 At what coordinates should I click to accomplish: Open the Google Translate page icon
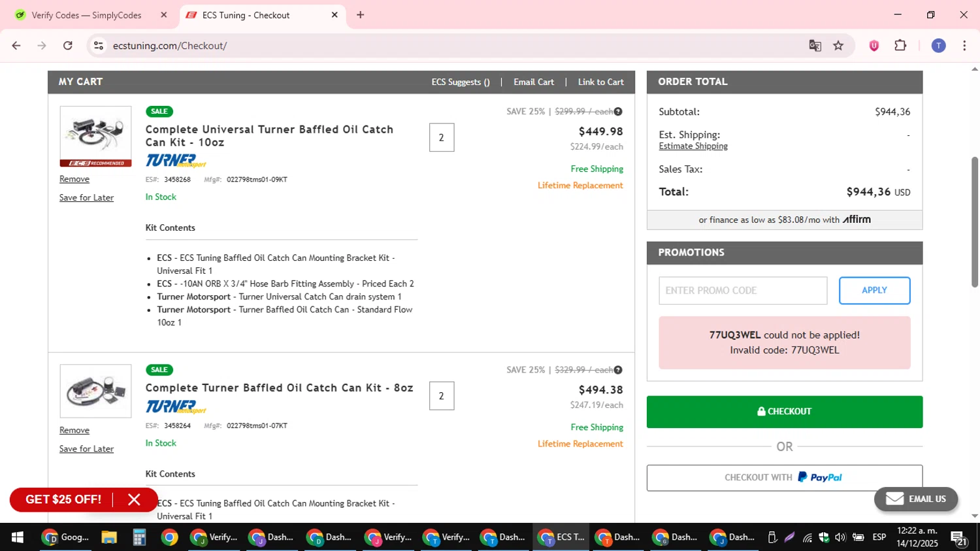[815, 46]
